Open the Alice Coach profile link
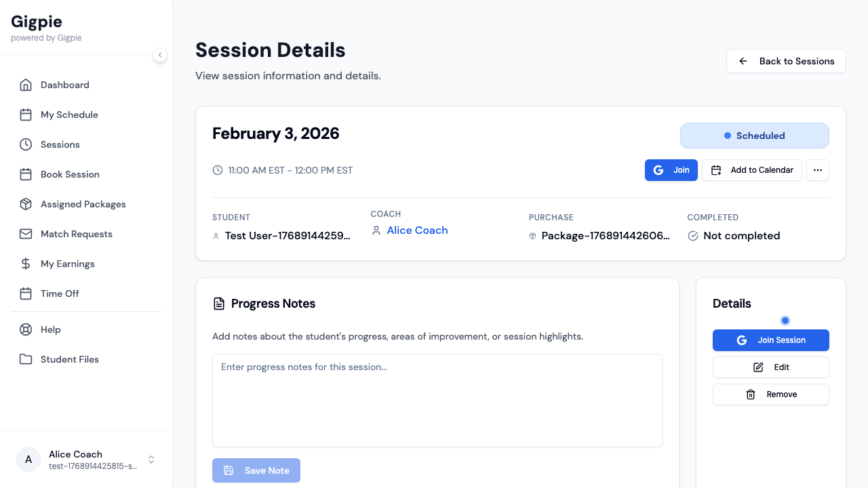Viewport: 868px width, 488px height. pos(417,230)
